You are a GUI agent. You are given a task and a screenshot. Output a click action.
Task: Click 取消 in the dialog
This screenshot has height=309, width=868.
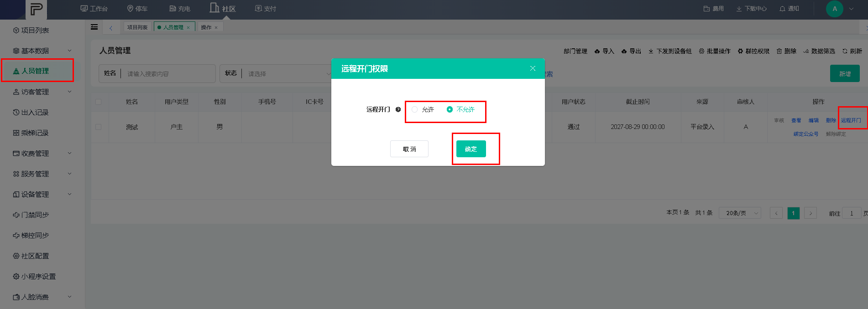tap(409, 149)
